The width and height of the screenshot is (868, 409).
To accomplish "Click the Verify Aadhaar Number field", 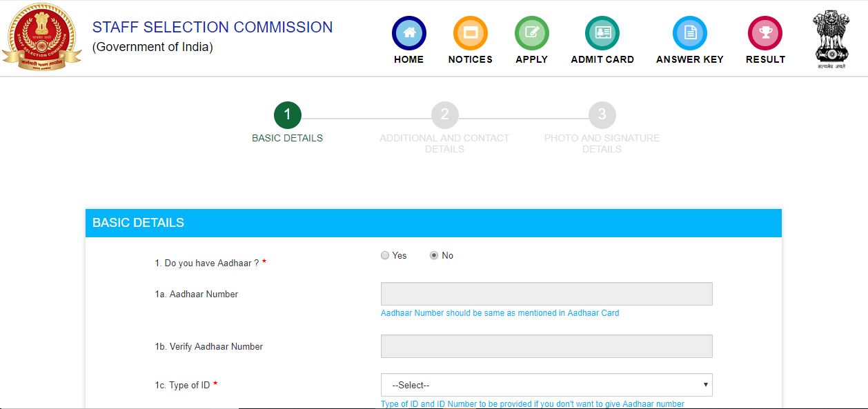I will pos(546,346).
